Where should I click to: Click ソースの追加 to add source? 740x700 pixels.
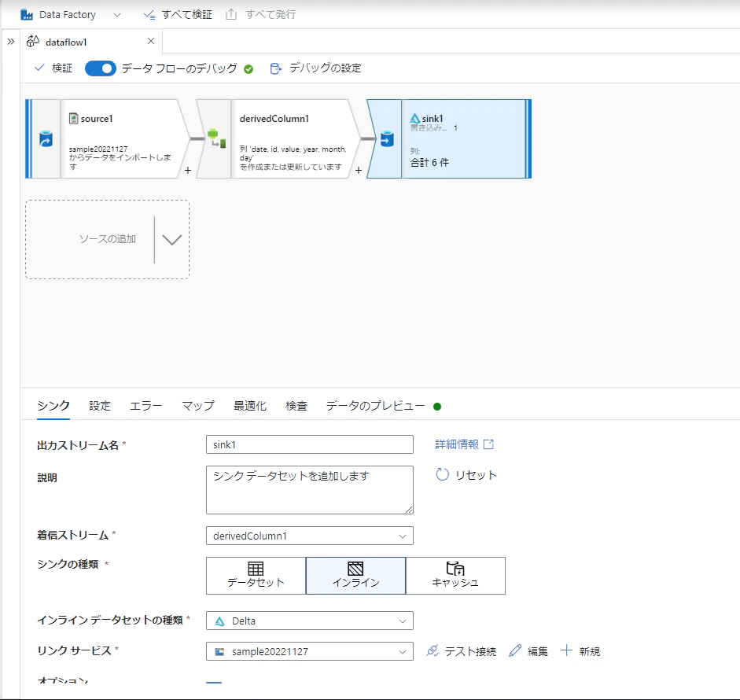(108, 239)
